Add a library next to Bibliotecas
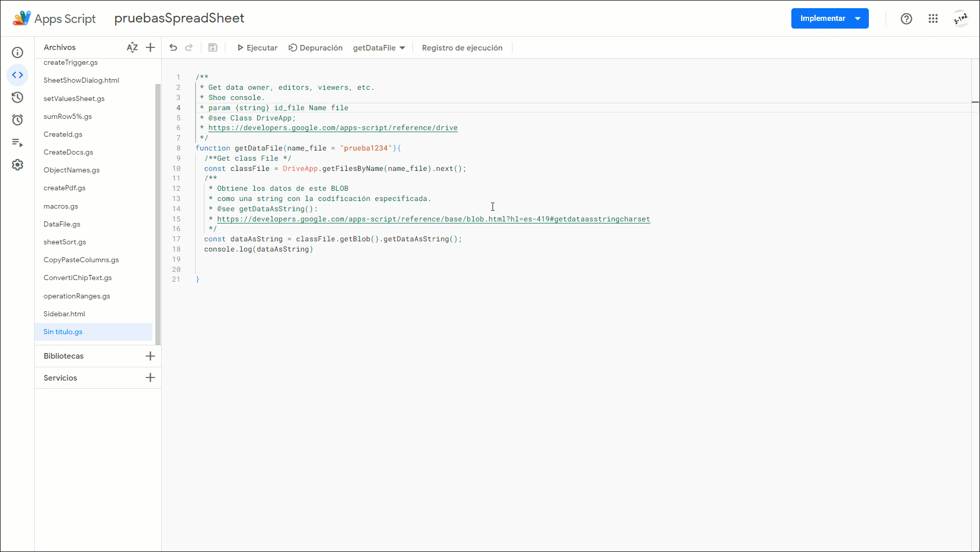This screenshot has width=980, height=552. [150, 356]
